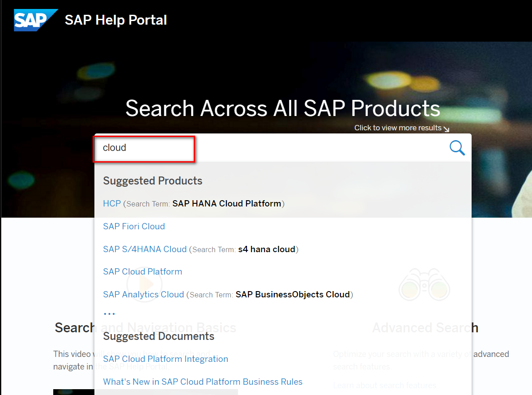Screen dimensions: 532x395
Task: Open the SAP Fiori Cloud suggestion
Action: coord(134,226)
